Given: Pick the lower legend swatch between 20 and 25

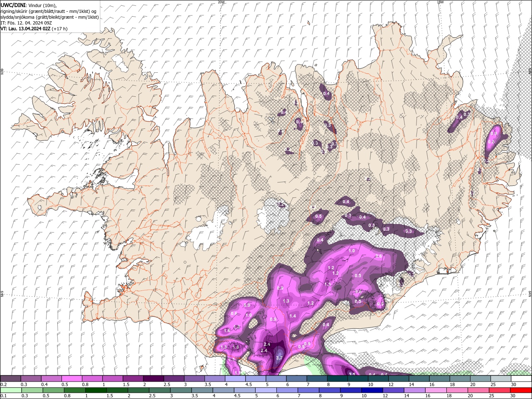Looking at the screenshot, I should 478,390.
